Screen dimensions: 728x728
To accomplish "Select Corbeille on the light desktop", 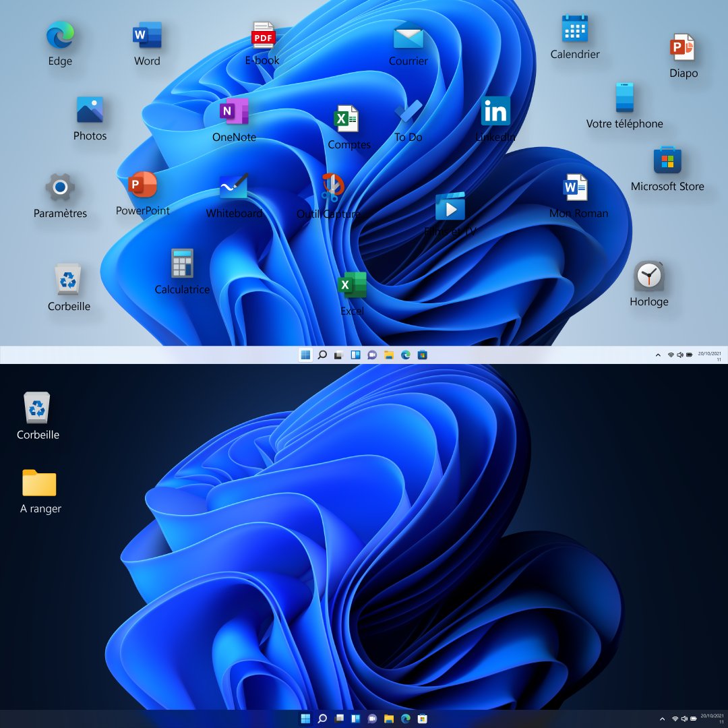I will click(x=68, y=280).
